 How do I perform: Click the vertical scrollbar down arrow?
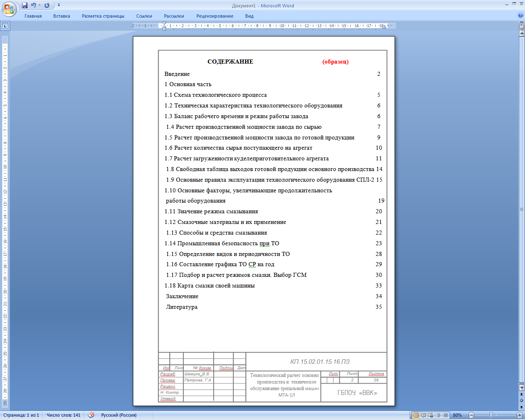tap(522, 388)
